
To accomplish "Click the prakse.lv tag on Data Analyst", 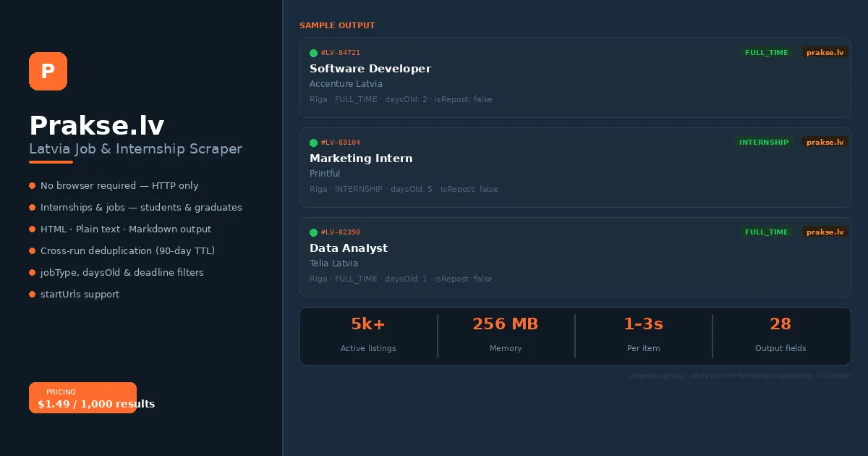I will click(x=825, y=232).
